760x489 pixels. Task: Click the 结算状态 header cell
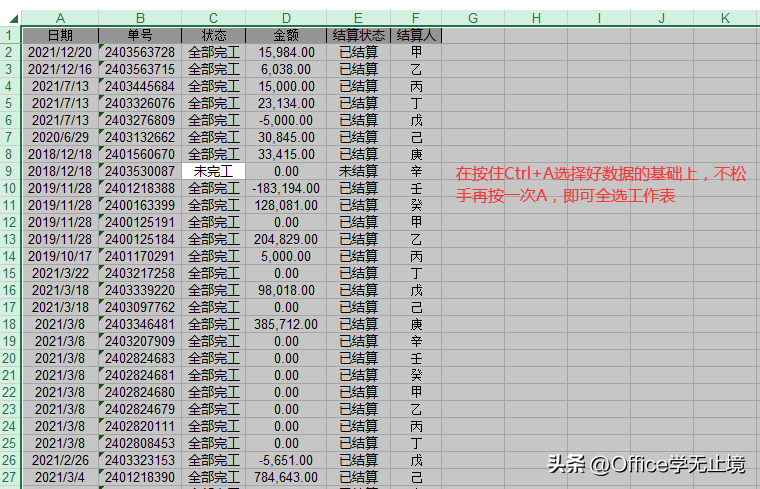[359, 35]
